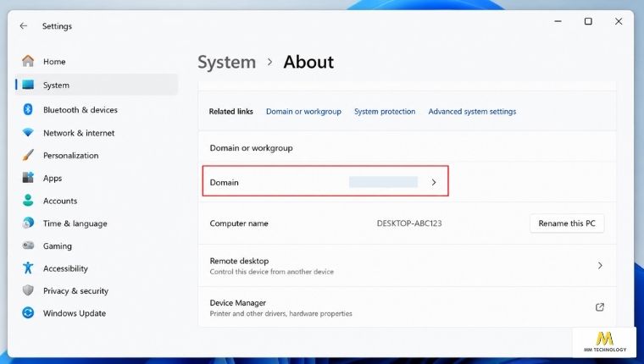Click the Time & language globe clock icon
Image resolution: width=644 pixels, height=364 pixels.
(28, 223)
